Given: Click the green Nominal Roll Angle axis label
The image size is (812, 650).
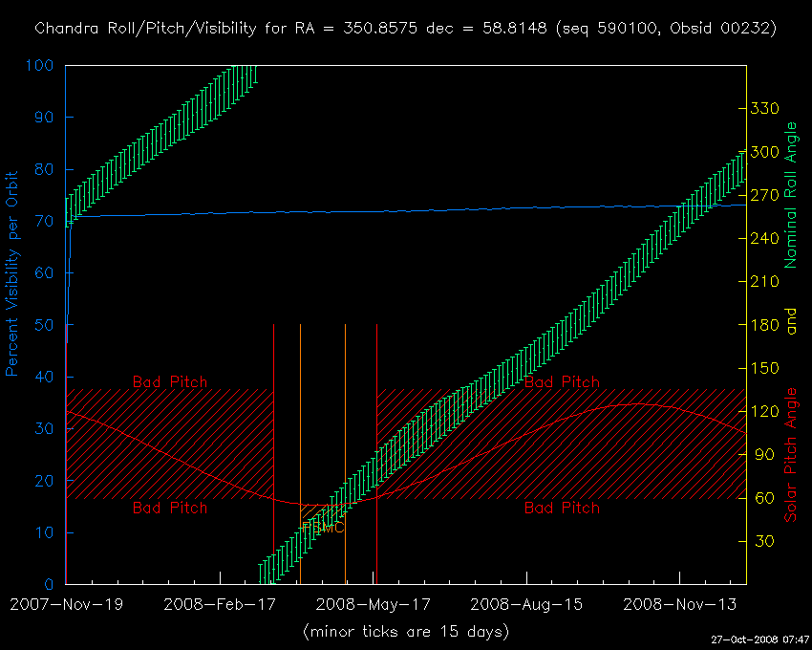Looking at the screenshot, I should pos(790,195).
